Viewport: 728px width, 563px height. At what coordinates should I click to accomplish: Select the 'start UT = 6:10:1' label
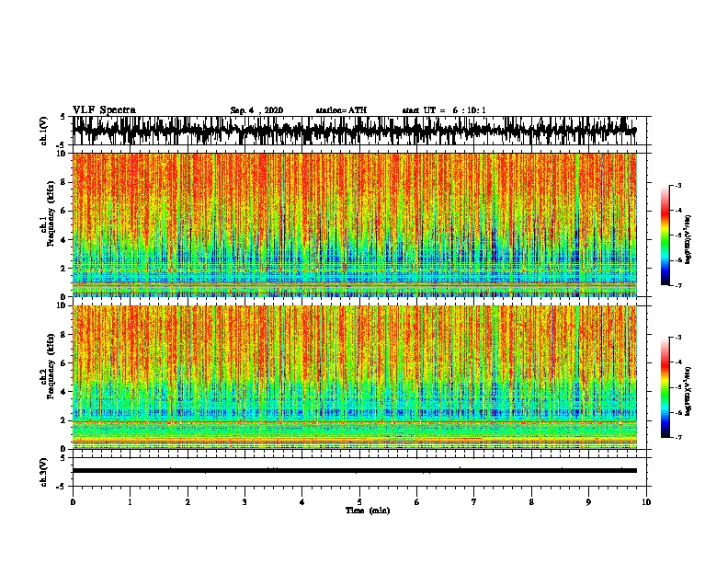(444, 110)
